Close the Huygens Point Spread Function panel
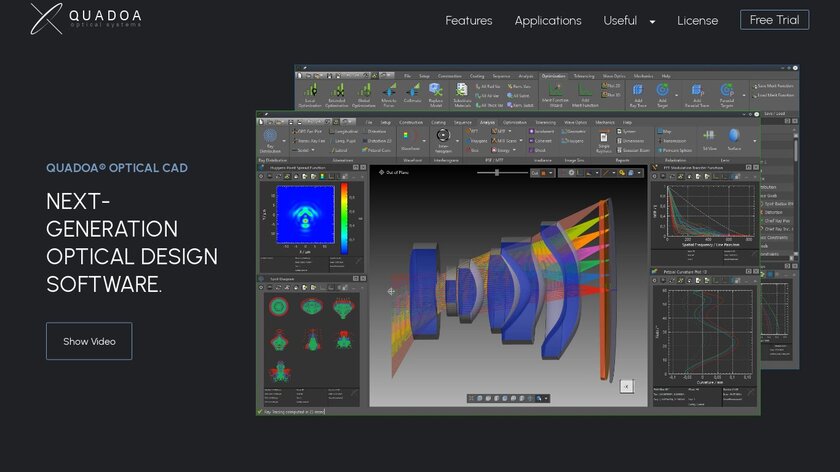Screen dimensions: 840x472 (x=363, y=168)
